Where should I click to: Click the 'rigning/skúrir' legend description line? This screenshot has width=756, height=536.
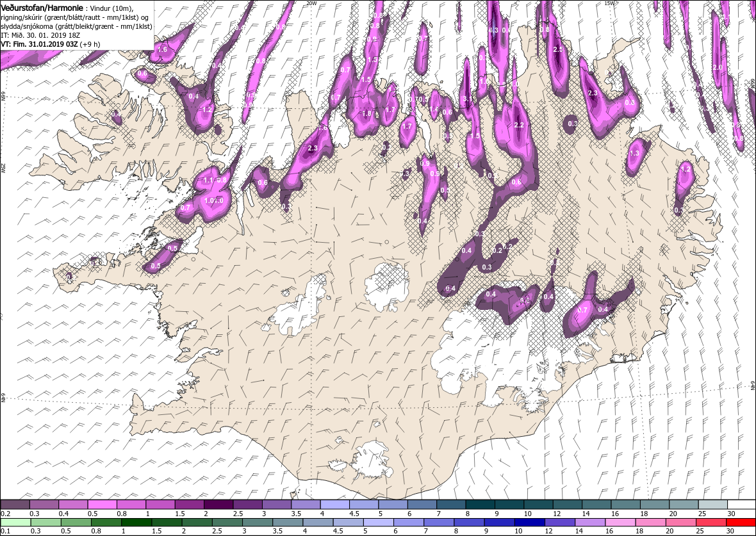click(76, 18)
